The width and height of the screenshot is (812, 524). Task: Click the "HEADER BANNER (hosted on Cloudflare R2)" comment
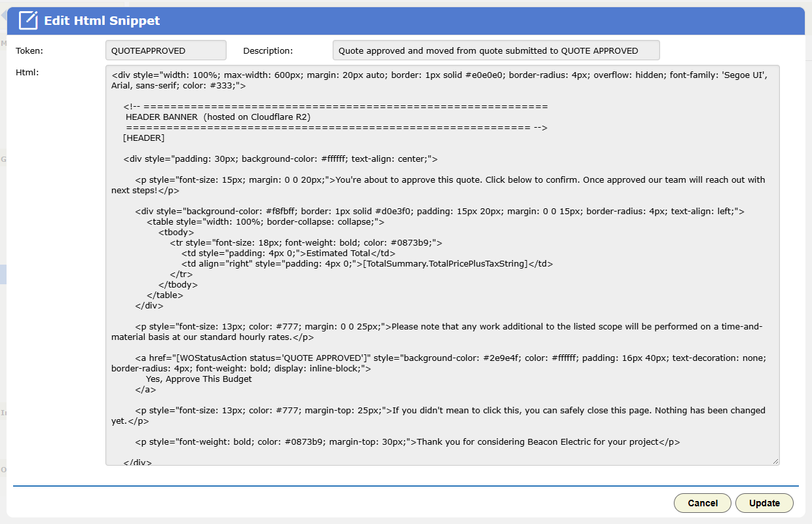click(x=218, y=117)
